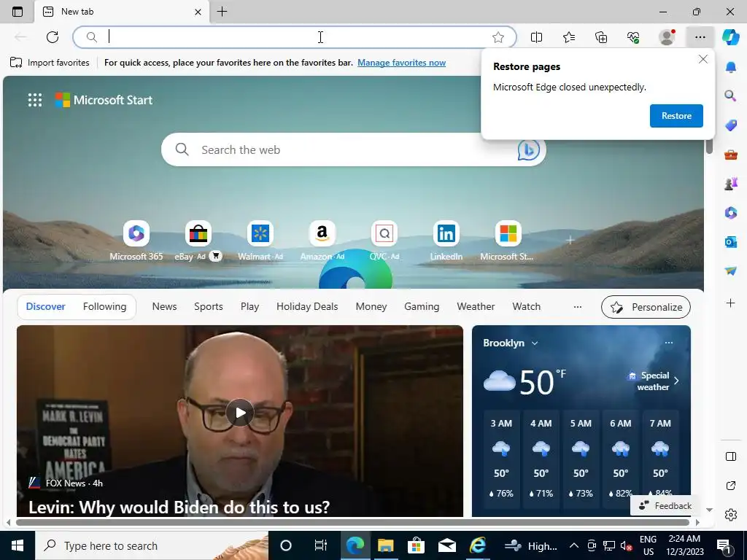Open sidebar Outlook icon

[730, 242]
